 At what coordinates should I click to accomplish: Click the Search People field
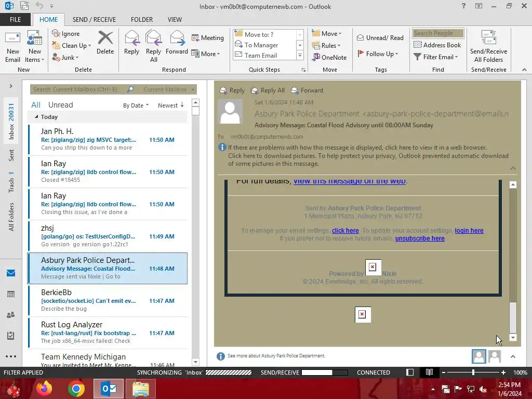pos(438,33)
